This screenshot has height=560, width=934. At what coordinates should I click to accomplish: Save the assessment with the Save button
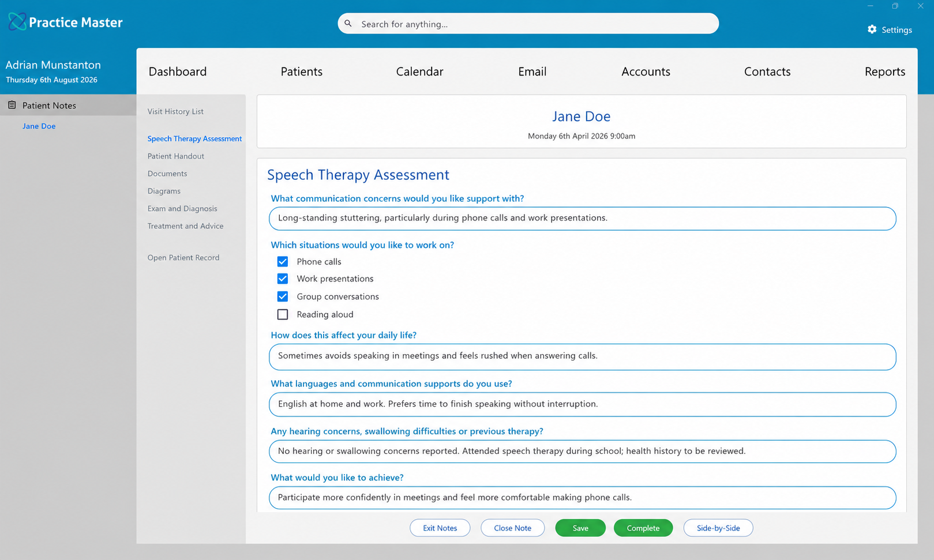580,528
